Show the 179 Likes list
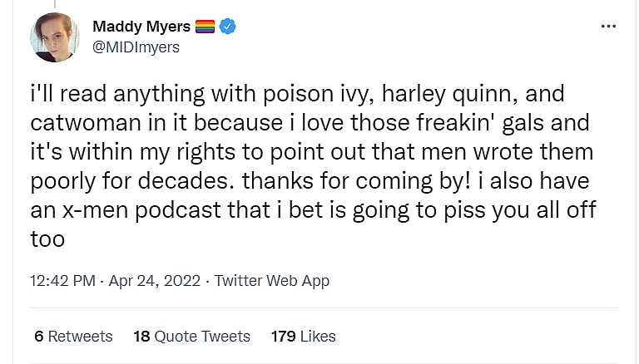This screenshot has height=364, width=639. pyautogui.click(x=303, y=337)
